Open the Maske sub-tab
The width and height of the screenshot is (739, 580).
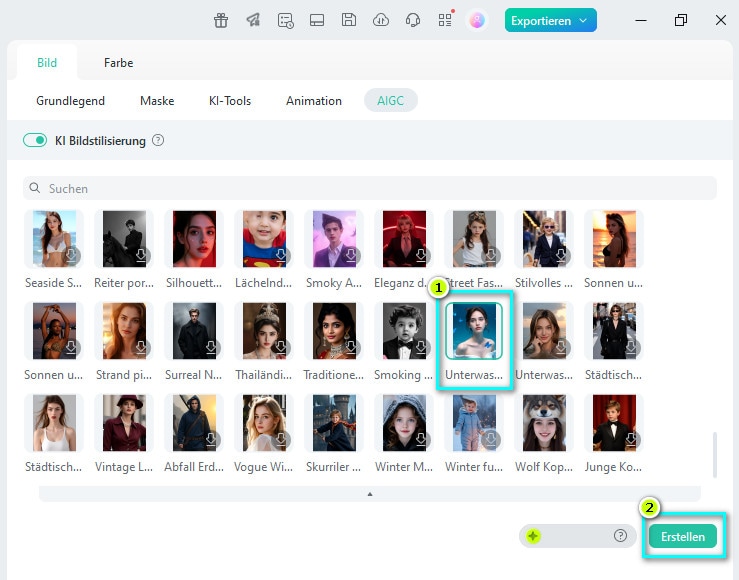click(157, 100)
